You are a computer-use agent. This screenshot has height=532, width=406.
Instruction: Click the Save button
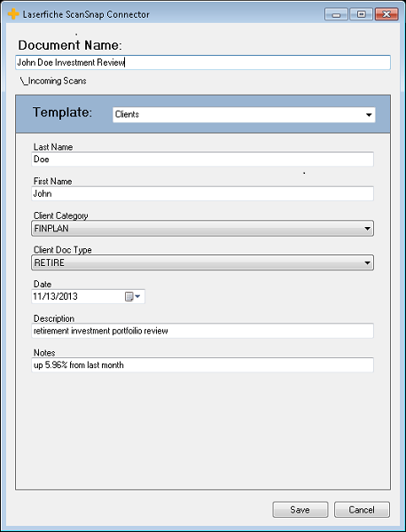(301, 510)
